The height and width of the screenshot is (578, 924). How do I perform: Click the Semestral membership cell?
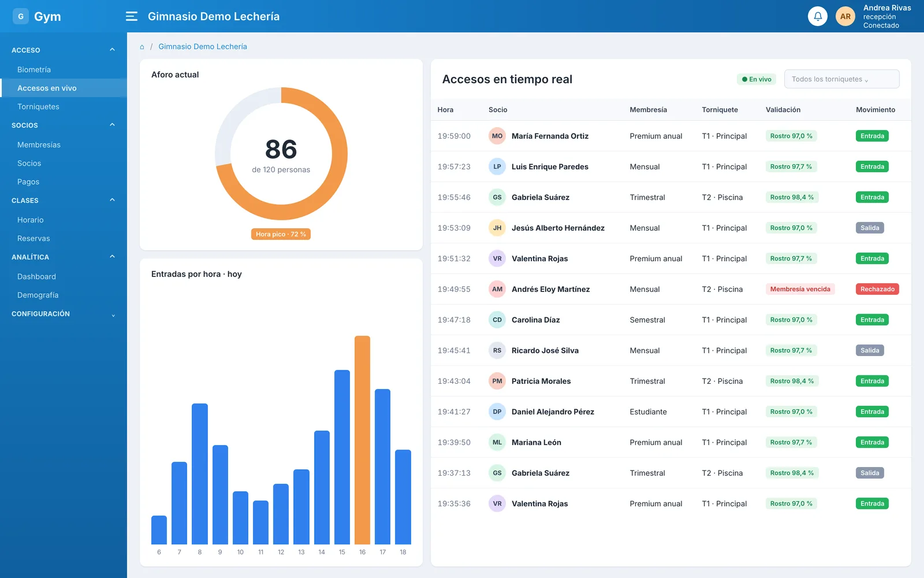tap(647, 320)
